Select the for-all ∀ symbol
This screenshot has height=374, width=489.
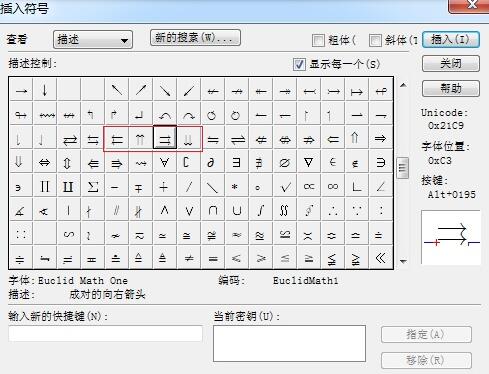pyautogui.click(x=165, y=162)
